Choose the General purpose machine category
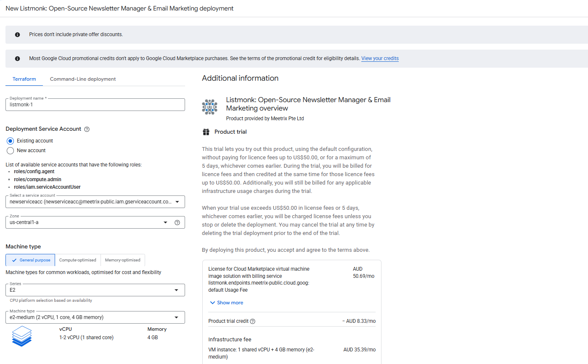Image resolution: width=588 pixels, height=364 pixels. 30,260
